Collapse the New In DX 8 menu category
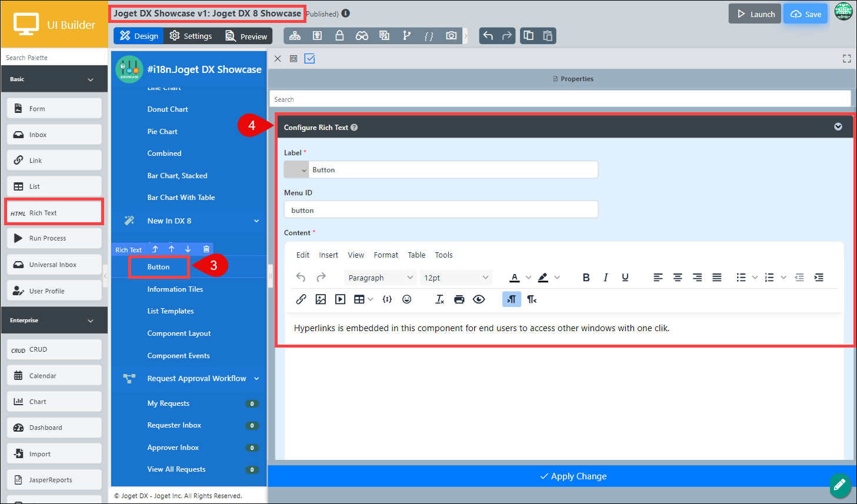 tap(256, 221)
